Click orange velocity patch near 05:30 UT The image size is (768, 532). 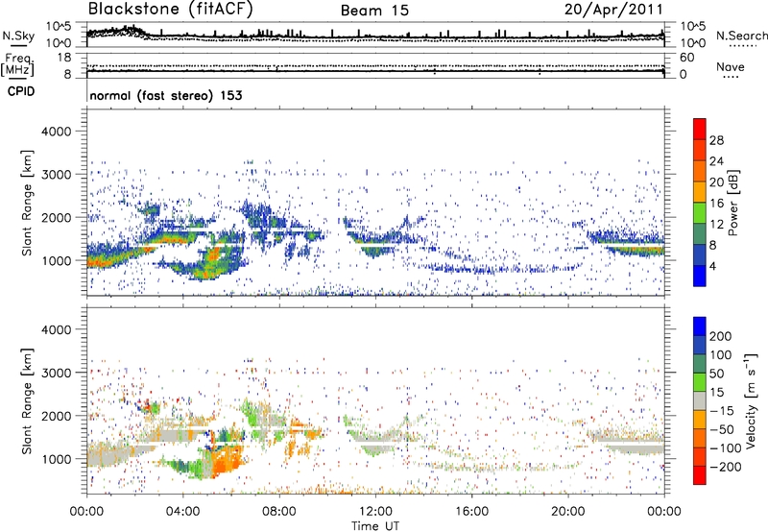tap(227, 462)
